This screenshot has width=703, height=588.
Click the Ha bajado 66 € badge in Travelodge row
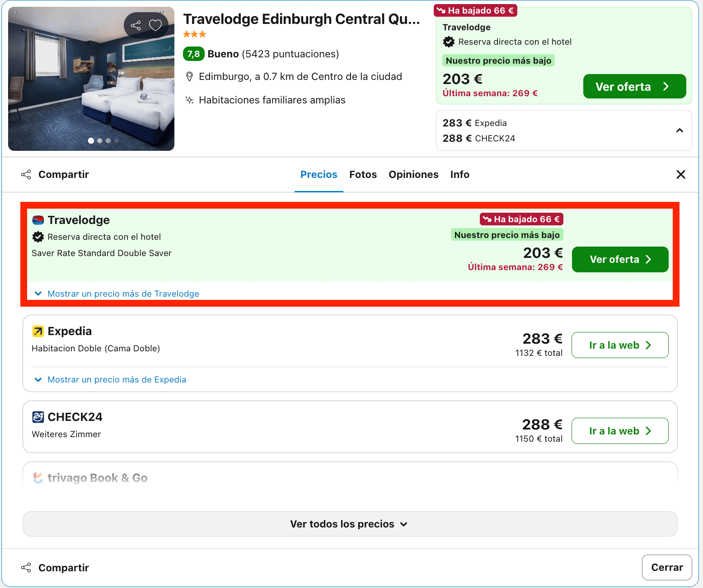click(x=521, y=219)
